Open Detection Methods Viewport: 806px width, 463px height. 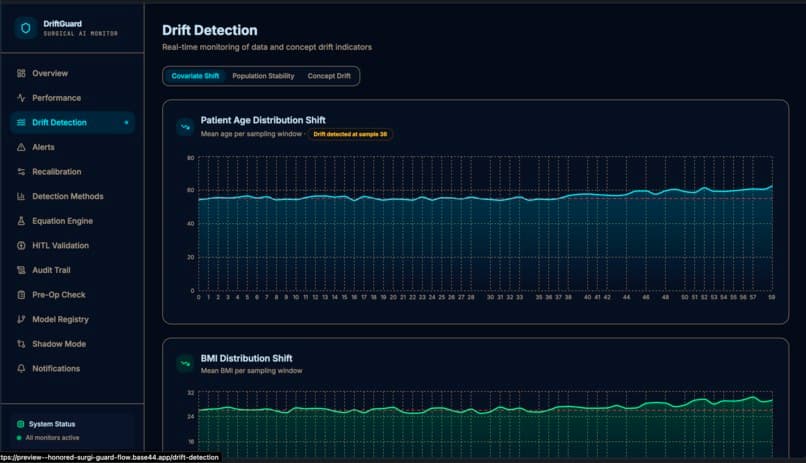pyautogui.click(x=72, y=196)
